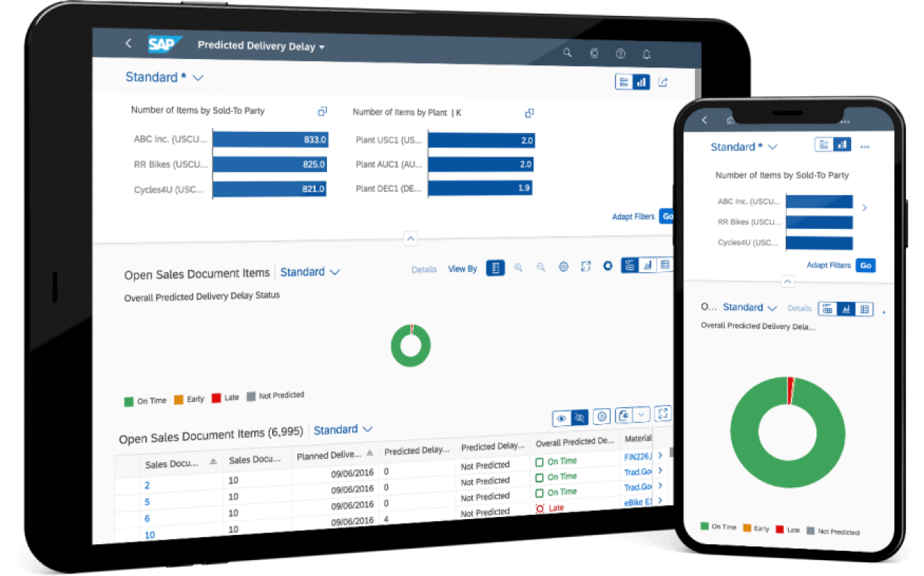Open the notifications bell in the header
The height and width of the screenshot is (576, 924).
(647, 55)
